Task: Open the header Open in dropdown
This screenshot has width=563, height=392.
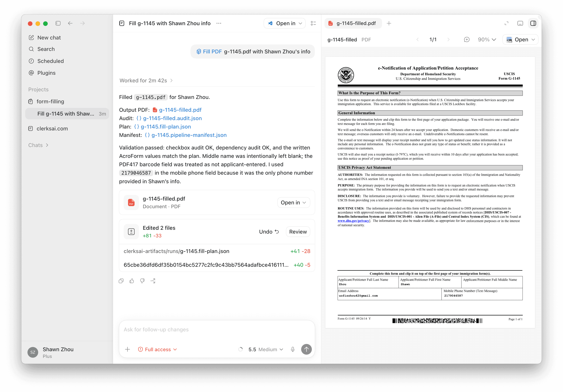Action: point(285,23)
